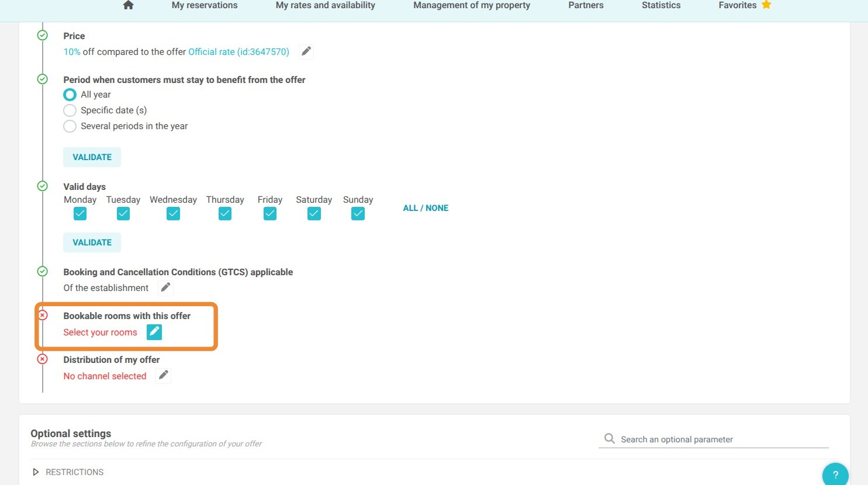Open My rates and availability menu
The height and width of the screenshot is (485, 868).
(326, 5)
